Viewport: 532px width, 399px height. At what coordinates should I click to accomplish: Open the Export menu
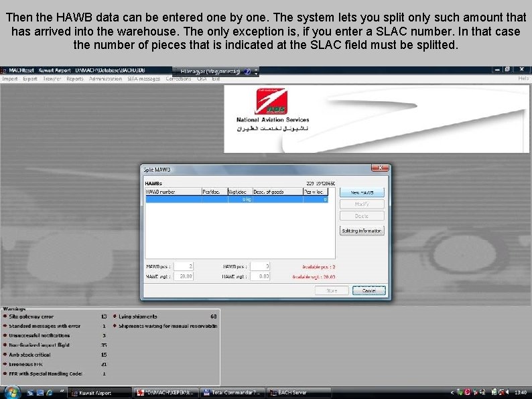pos(30,78)
